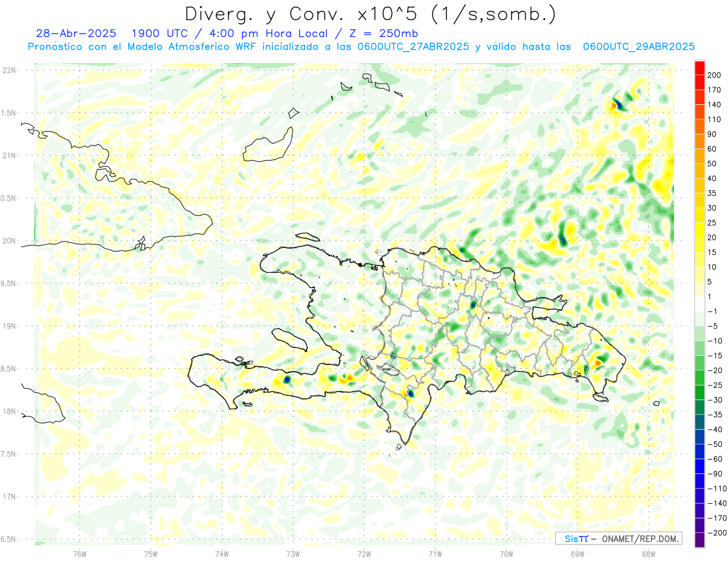This screenshot has width=728, height=562.
Task: Click the 74W longitude label
Action: 222,554
